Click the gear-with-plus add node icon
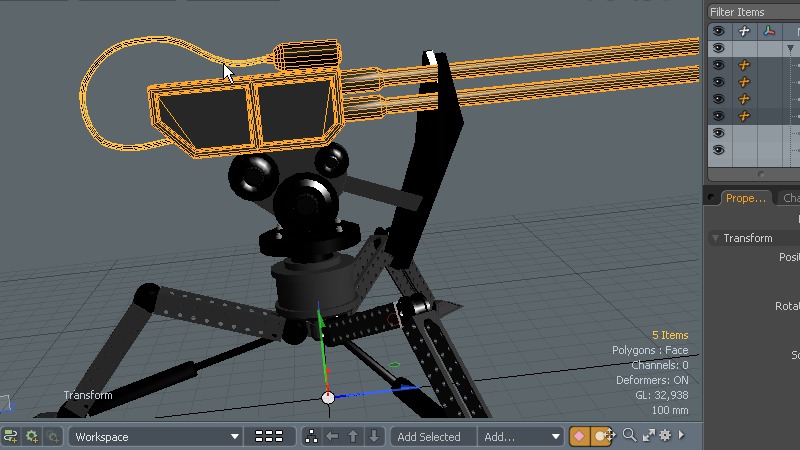 coord(32,436)
